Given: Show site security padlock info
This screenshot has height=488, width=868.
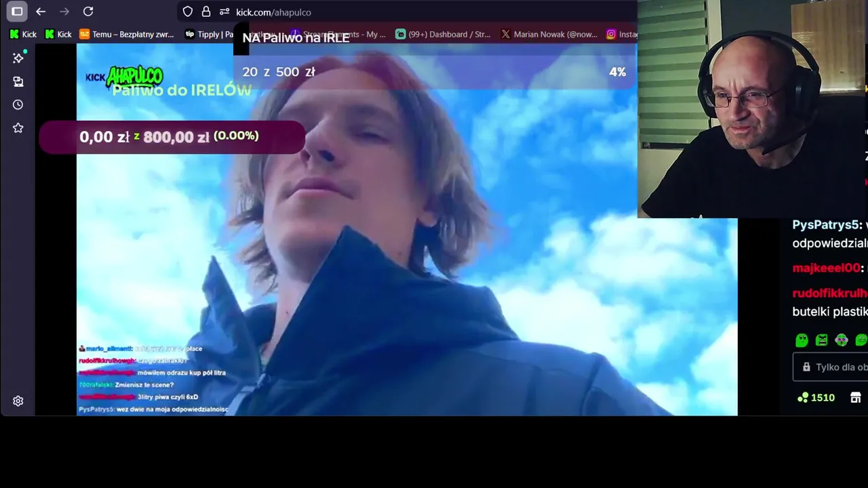Looking at the screenshot, I should click(x=206, y=12).
